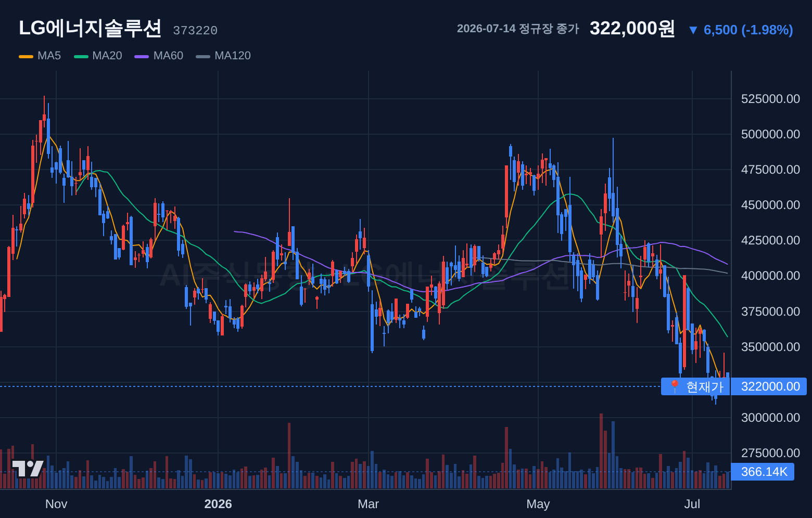Click the 2026 time axis label
The image size is (812, 518).
point(218,504)
